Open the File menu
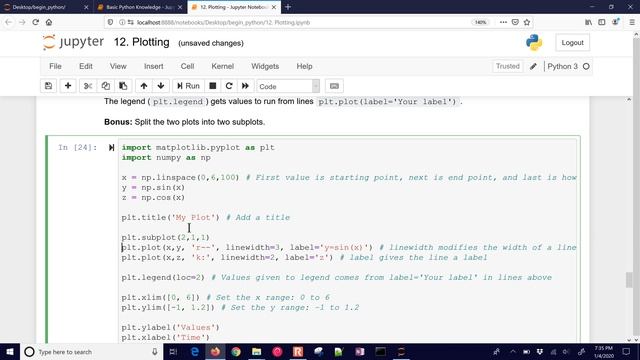 (56, 66)
